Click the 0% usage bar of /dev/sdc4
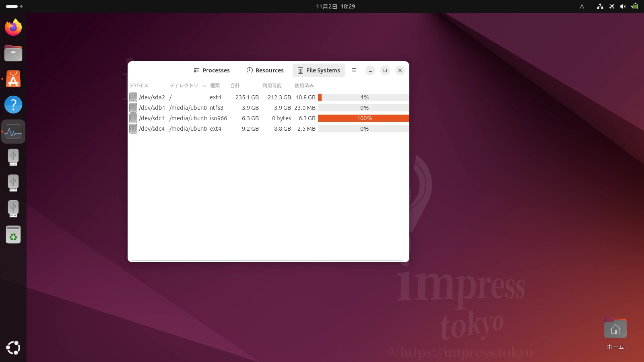The image size is (644, 362). 363,129
